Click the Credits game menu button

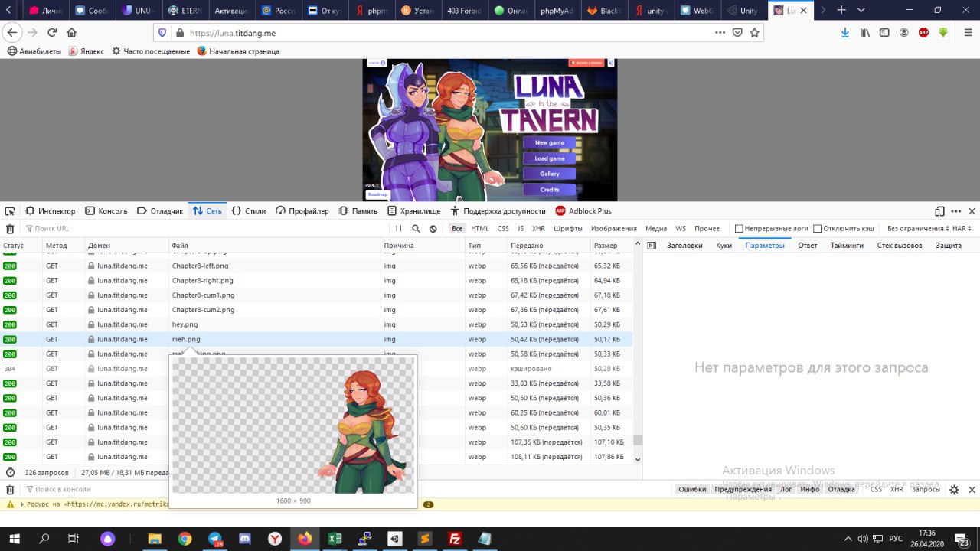(549, 189)
